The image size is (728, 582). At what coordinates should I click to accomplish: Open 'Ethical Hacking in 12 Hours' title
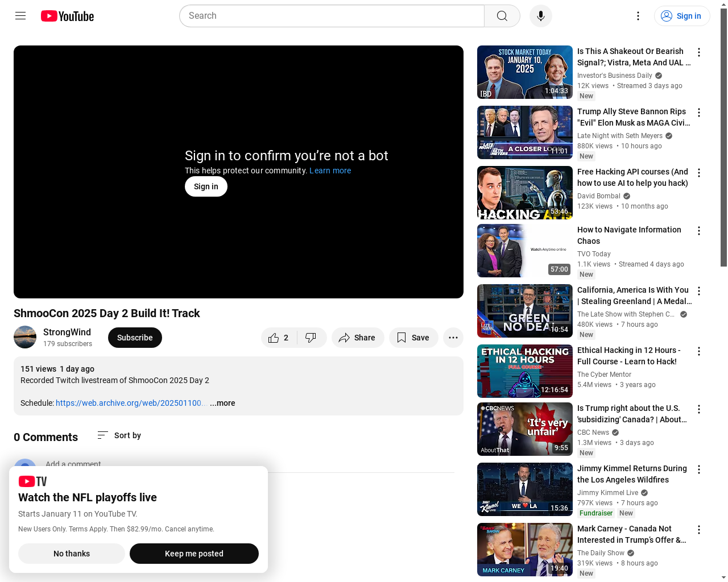[628, 356]
